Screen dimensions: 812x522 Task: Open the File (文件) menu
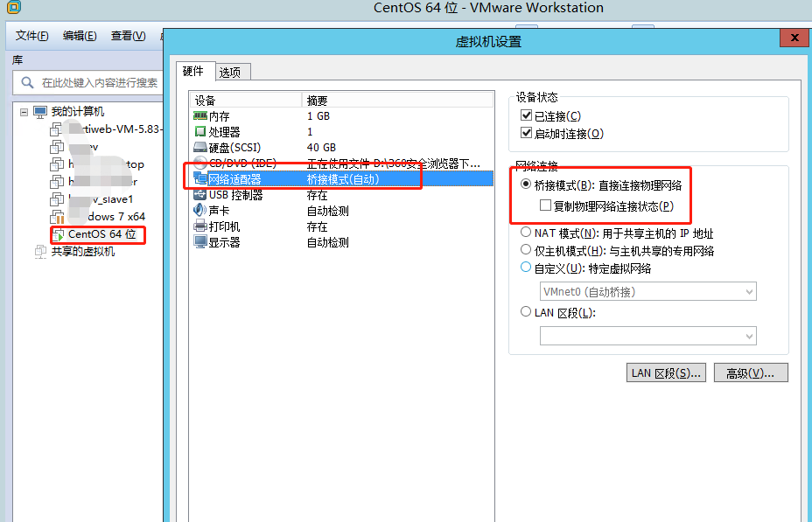coord(32,36)
